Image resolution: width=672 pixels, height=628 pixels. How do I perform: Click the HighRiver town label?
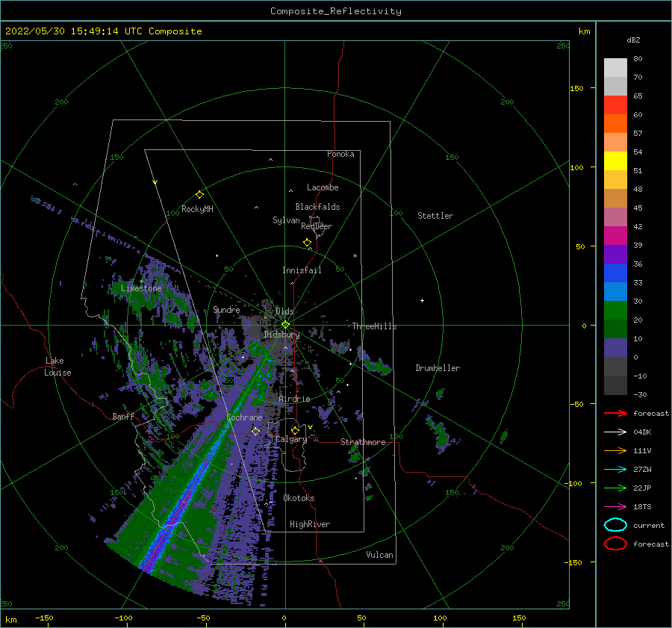[310, 524]
